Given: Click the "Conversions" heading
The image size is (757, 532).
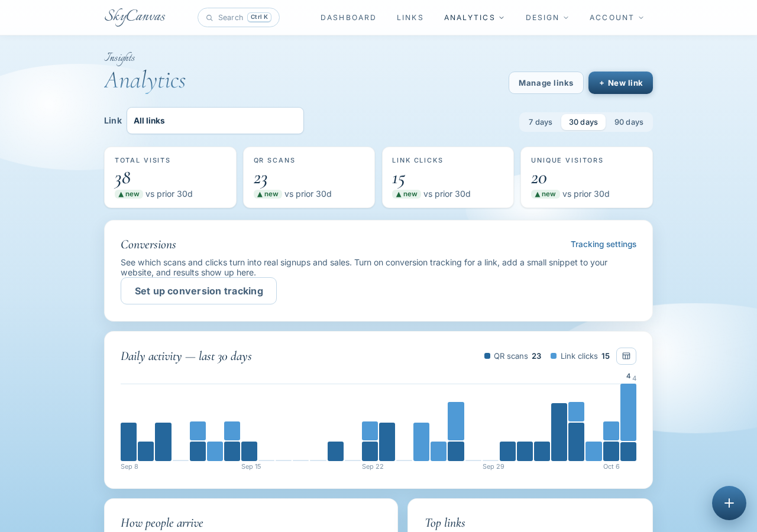Looking at the screenshot, I should (x=148, y=244).
